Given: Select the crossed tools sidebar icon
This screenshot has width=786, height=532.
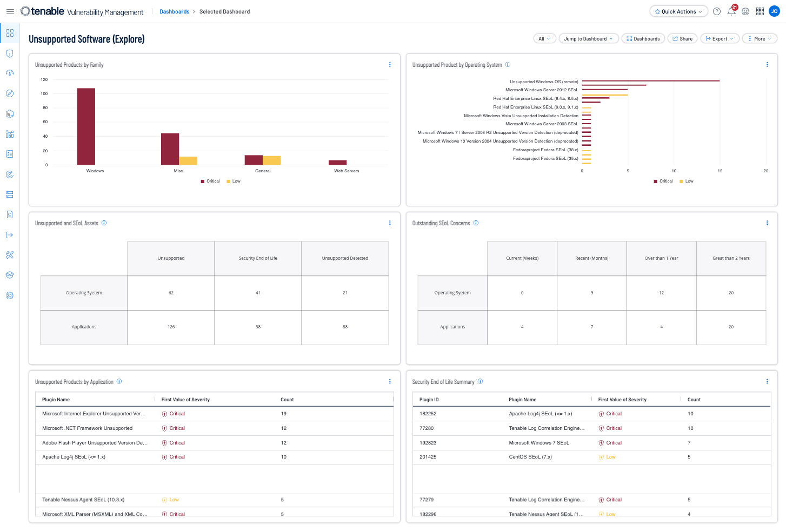Looking at the screenshot, I should pyautogui.click(x=10, y=255).
